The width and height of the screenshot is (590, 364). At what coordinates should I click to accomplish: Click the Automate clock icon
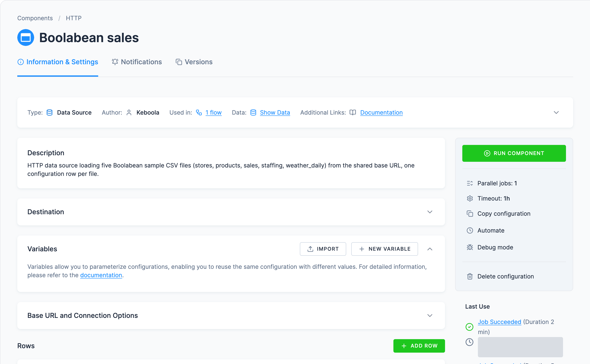coord(470,231)
